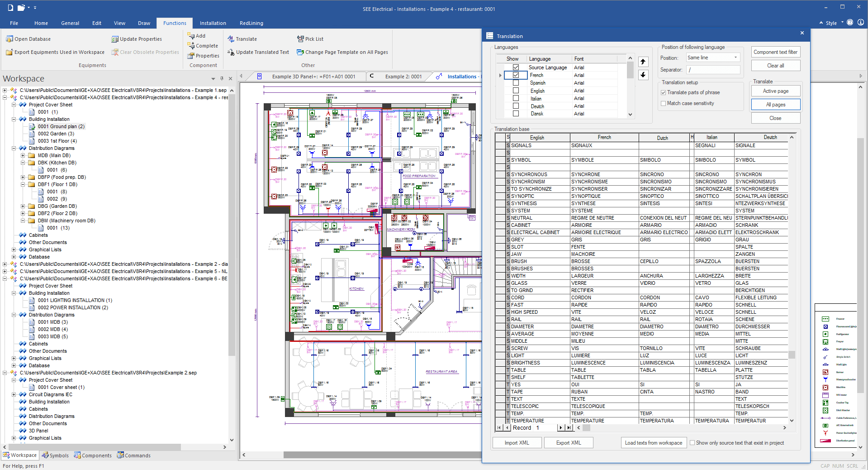Move the language up with the arrow button
The height and width of the screenshot is (470, 868).
pos(643,62)
